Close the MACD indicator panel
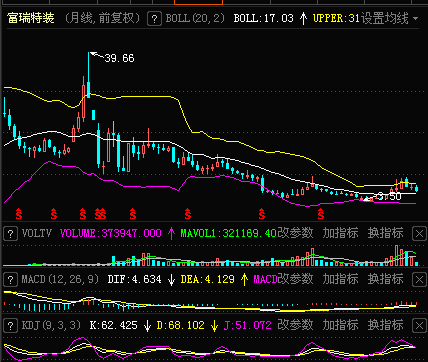This screenshot has height=362, width=428. pos(419,279)
